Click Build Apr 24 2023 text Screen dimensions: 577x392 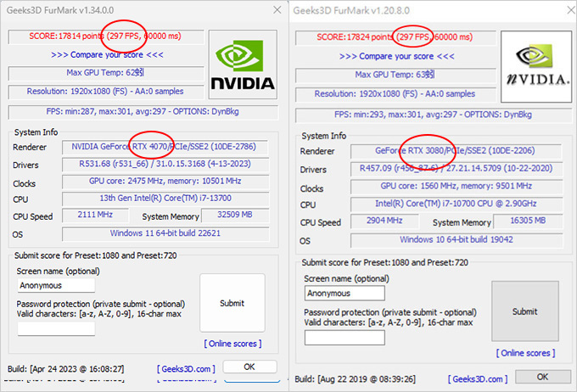[66, 369]
